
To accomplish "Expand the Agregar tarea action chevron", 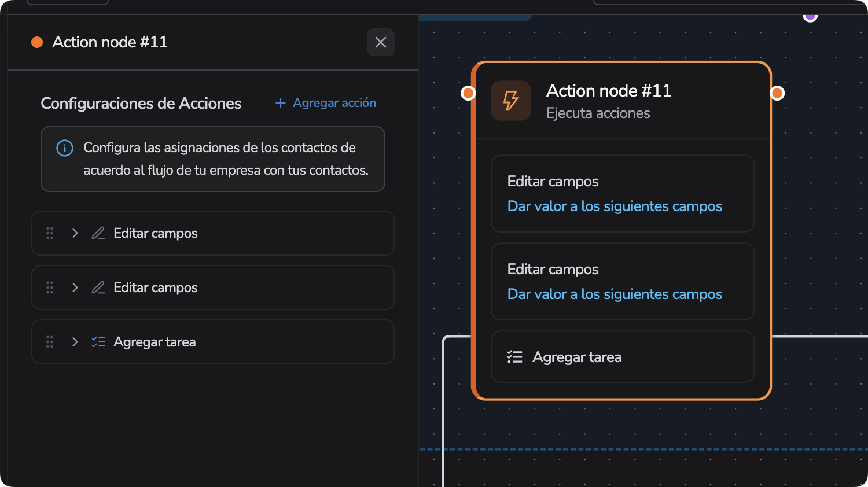I will [75, 342].
